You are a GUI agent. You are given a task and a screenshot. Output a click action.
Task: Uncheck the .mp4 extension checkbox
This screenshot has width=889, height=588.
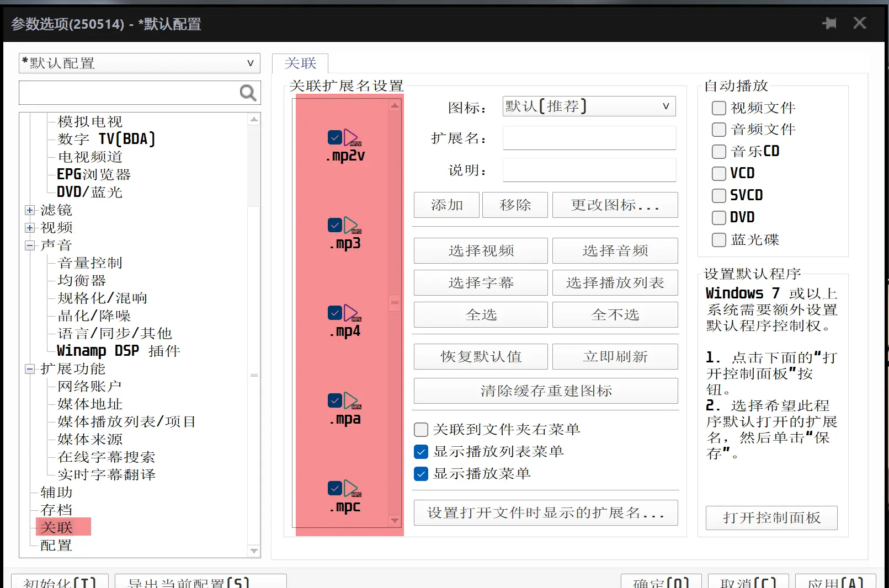pos(335,312)
